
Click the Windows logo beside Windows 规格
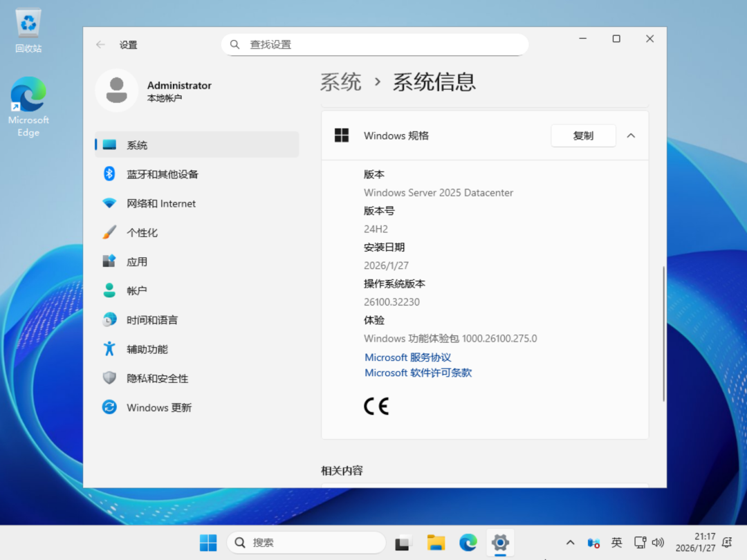(342, 136)
